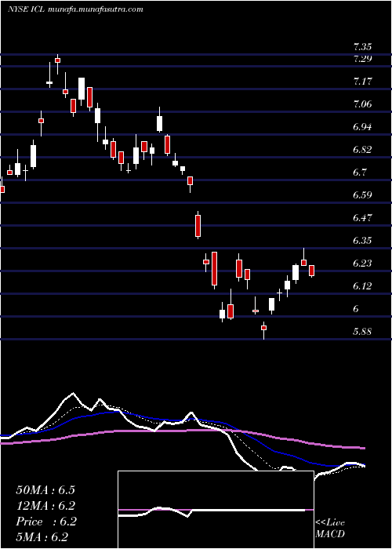392x549 pixels.
Task: Click the 6.7 price axis label
Action: (x=360, y=173)
